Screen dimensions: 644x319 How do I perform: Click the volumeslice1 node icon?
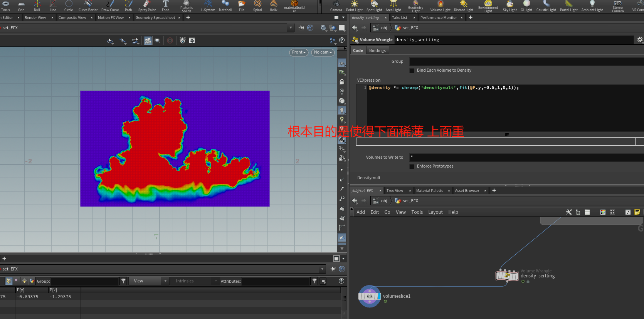(370, 296)
